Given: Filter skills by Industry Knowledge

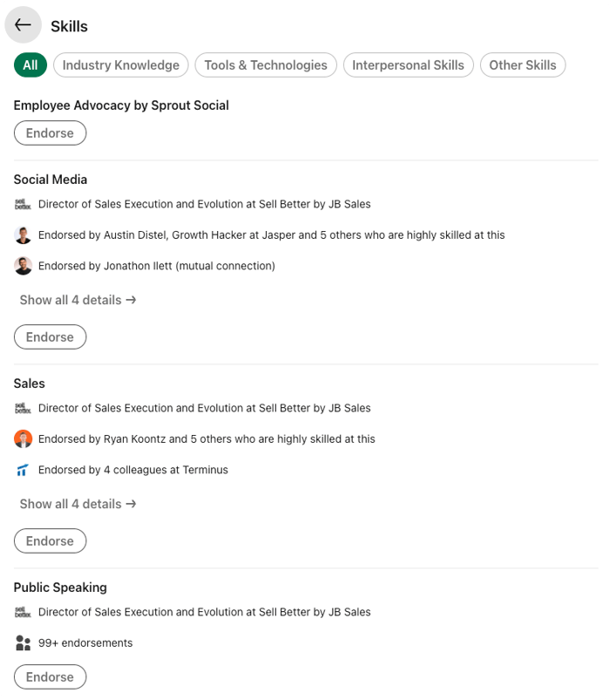Looking at the screenshot, I should click(121, 65).
